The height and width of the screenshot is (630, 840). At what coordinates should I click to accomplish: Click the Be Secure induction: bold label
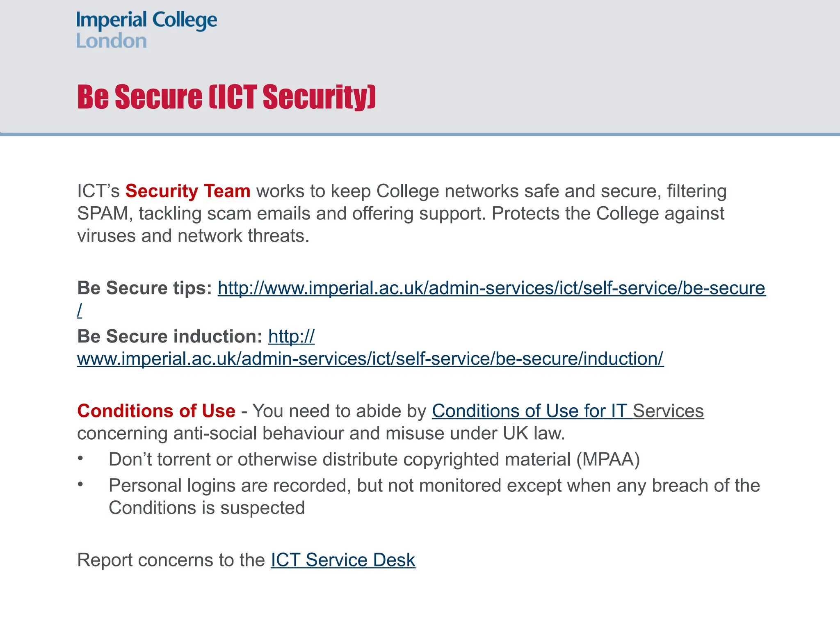tap(170, 336)
